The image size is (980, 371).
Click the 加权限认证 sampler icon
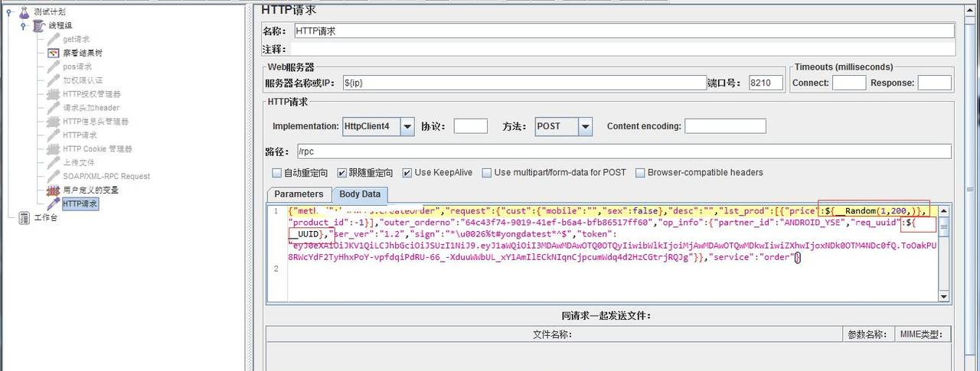click(54, 80)
